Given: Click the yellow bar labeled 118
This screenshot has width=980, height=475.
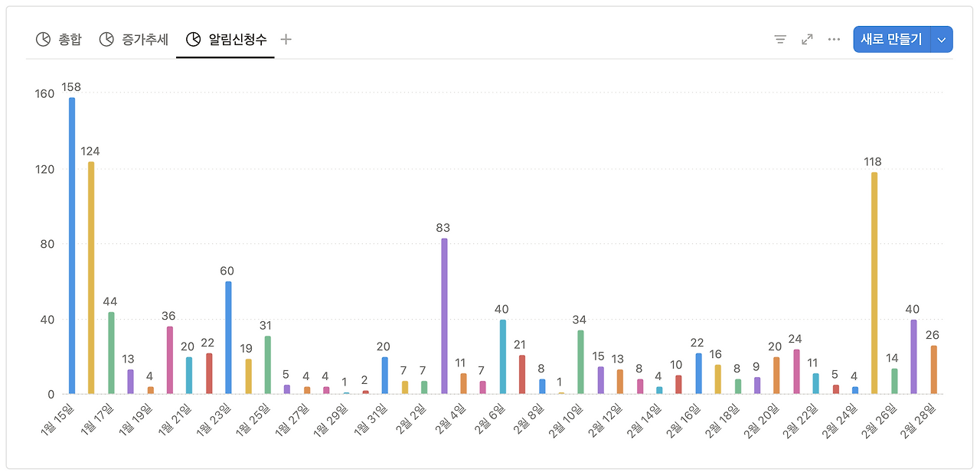Looking at the screenshot, I should pos(873,283).
